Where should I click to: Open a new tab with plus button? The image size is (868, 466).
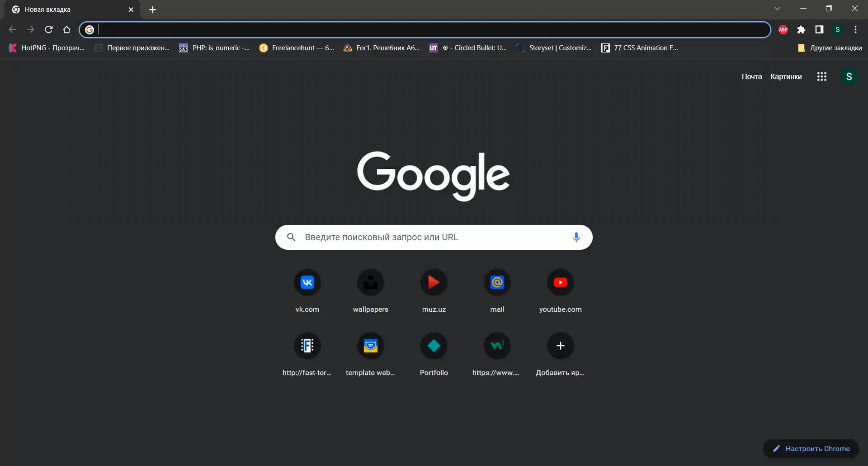(152, 10)
